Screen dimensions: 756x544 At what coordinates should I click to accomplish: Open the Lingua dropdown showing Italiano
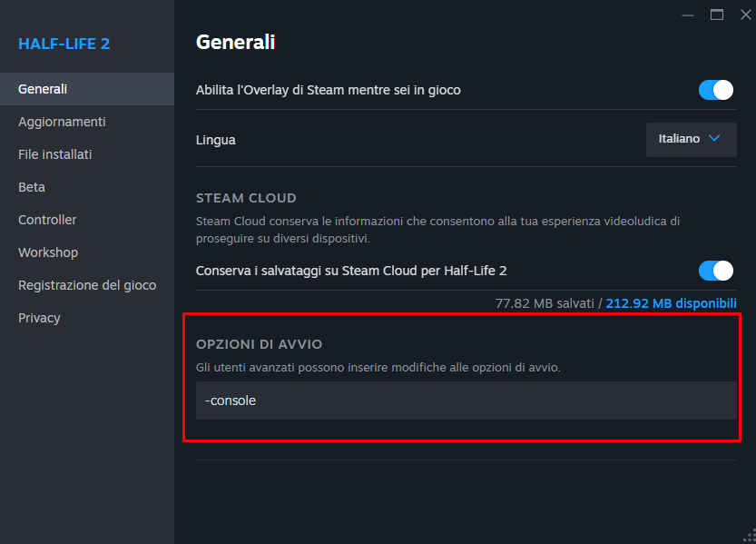click(x=691, y=139)
